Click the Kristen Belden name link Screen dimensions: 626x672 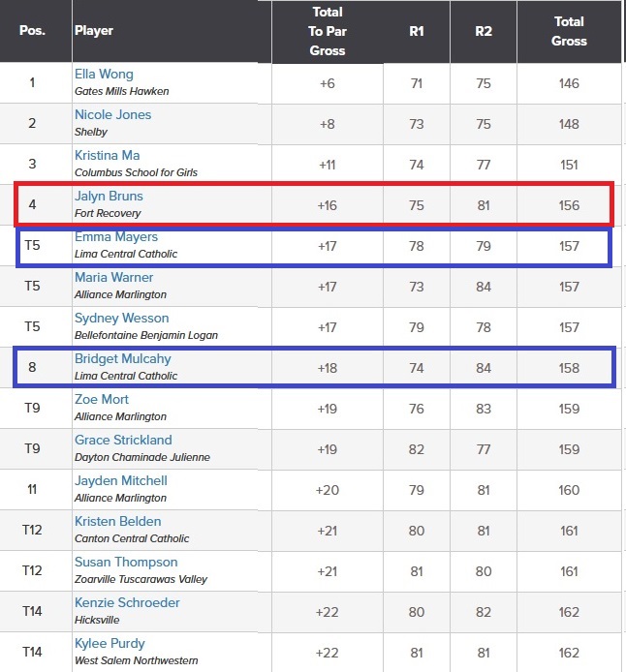pyautogui.click(x=116, y=522)
